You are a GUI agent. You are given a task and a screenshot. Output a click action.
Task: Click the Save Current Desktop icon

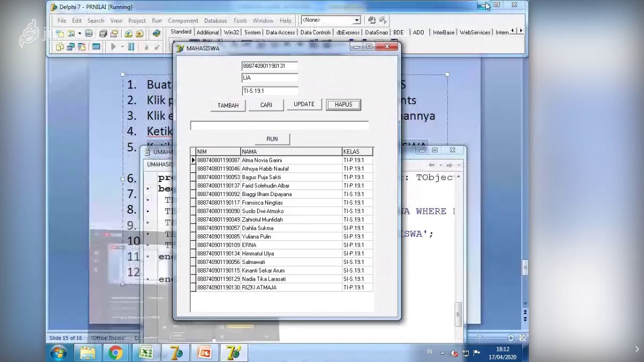[x=372, y=20]
